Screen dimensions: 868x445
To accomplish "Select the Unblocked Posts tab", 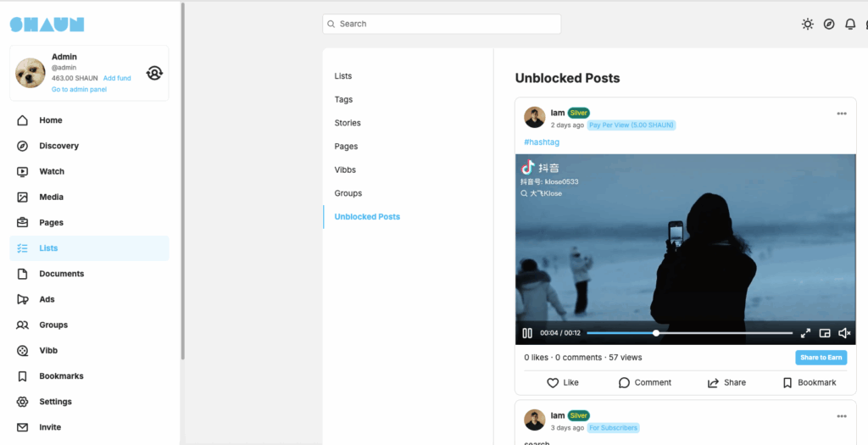I will tap(408, 216).
